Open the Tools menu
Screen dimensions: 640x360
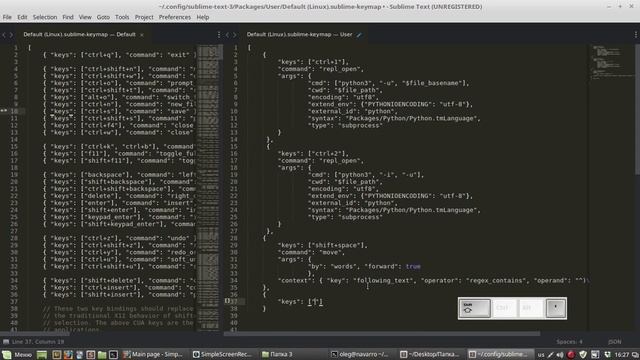[122, 17]
